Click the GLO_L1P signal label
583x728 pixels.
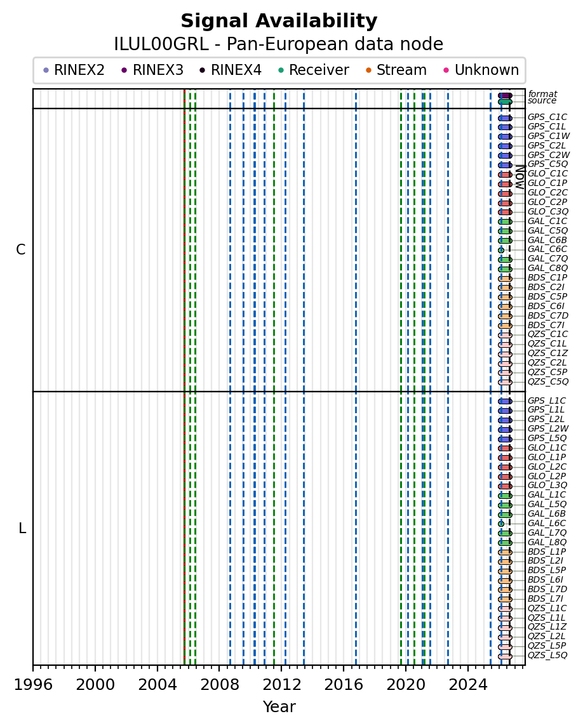(x=547, y=457)
